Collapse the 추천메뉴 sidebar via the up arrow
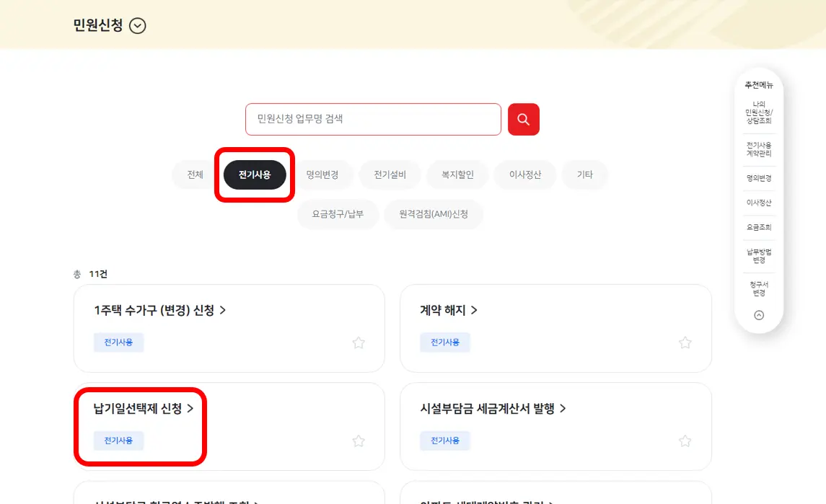Image resolution: width=826 pixels, height=504 pixels. (758, 317)
